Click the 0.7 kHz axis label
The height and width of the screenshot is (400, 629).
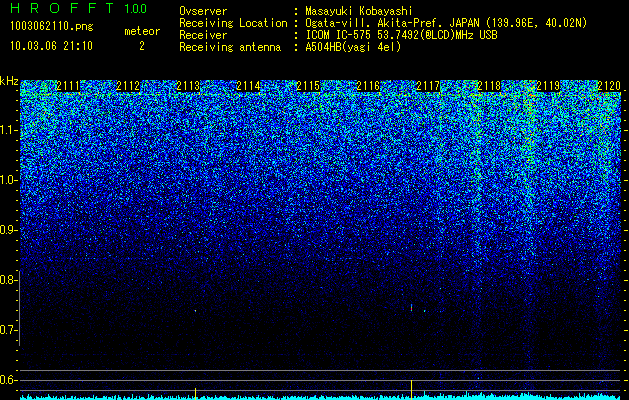tap(9, 330)
